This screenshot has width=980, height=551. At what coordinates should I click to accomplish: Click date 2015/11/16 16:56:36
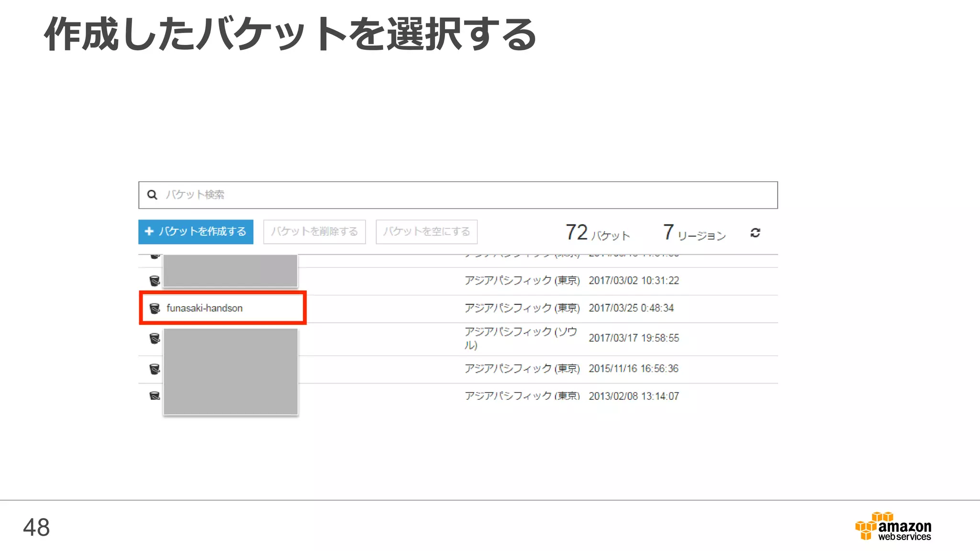pyautogui.click(x=634, y=369)
